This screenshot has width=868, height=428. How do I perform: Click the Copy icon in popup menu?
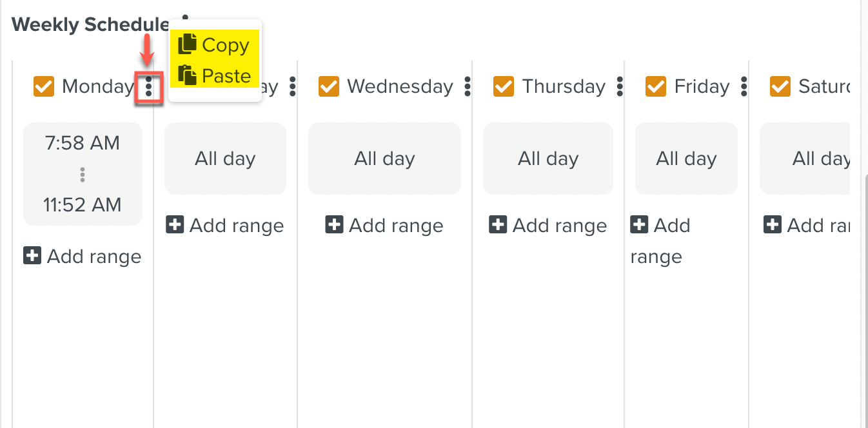pyautogui.click(x=187, y=44)
